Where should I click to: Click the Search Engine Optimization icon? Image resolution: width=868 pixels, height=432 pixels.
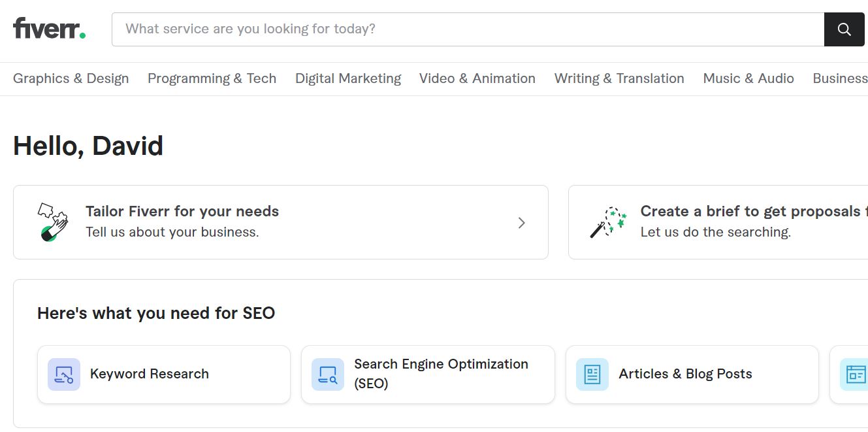pos(328,374)
